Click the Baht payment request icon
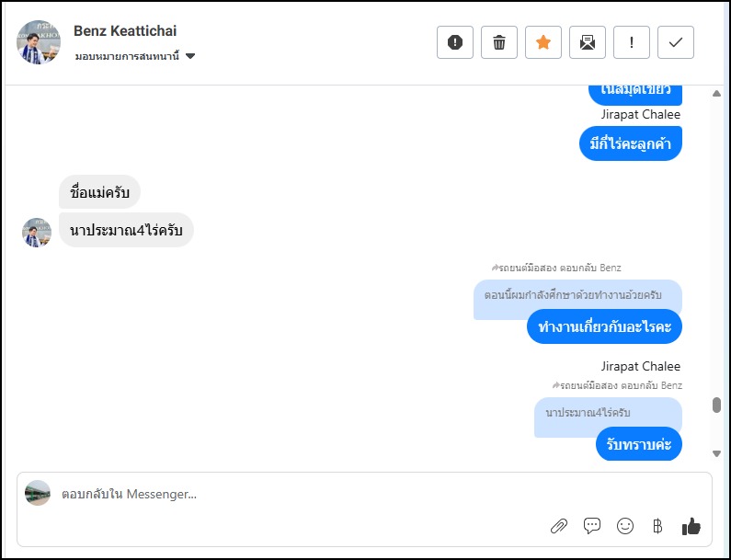The width and height of the screenshot is (731, 560). click(657, 526)
